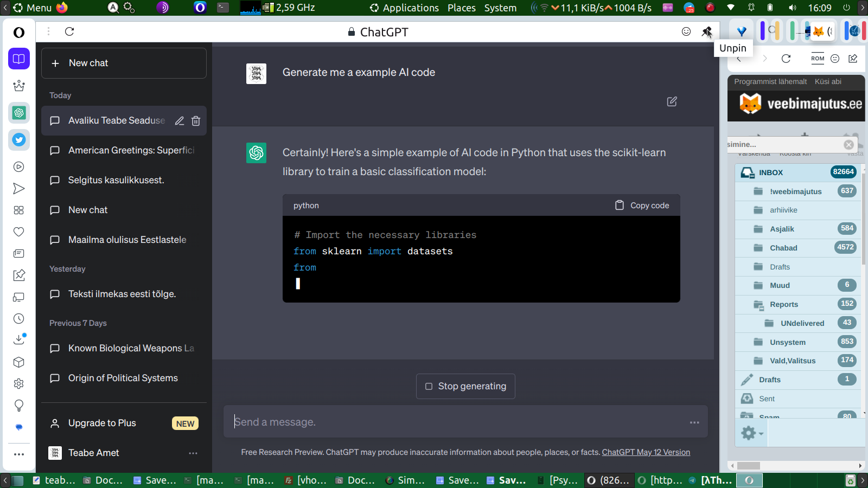Go back in the webmail browser window

pyautogui.click(x=739, y=59)
